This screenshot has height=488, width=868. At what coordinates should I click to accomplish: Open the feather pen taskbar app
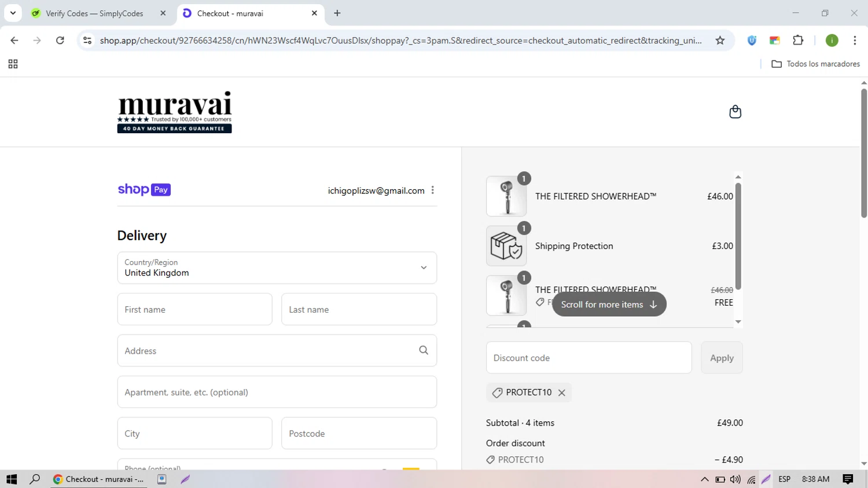click(185, 479)
